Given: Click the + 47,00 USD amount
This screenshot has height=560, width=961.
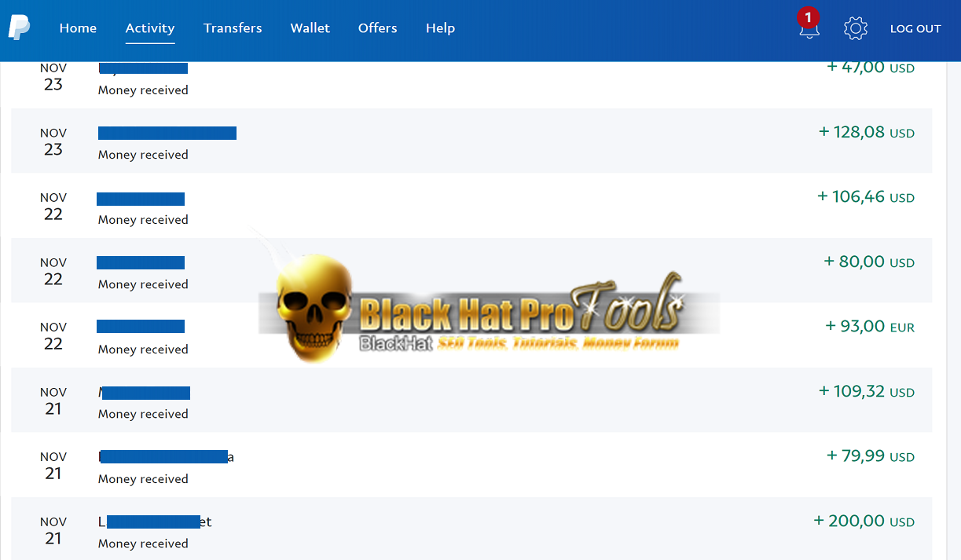Looking at the screenshot, I should pyautogui.click(x=871, y=68).
